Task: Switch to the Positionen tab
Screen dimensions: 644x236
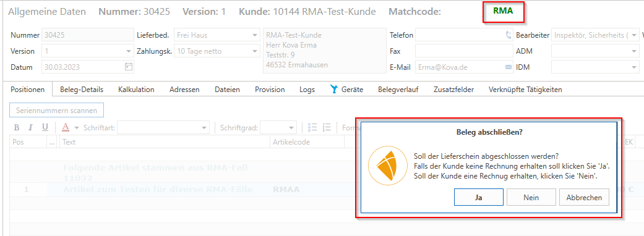Action: (27, 90)
